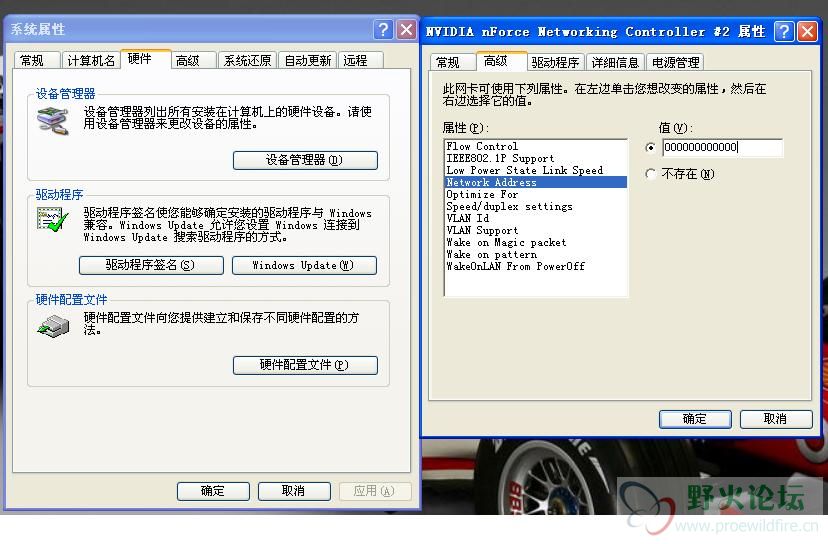Open the 驱动程序 tab
The height and width of the screenshot is (544, 828).
click(x=555, y=63)
